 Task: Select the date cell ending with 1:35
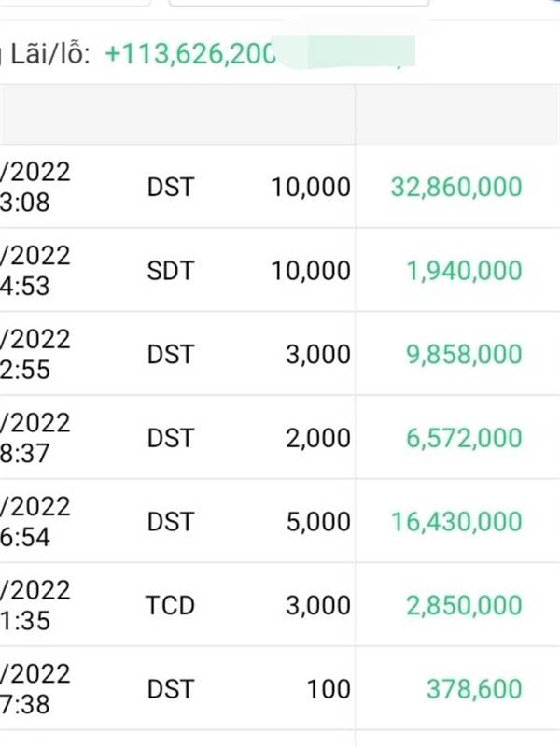[35, 605]
